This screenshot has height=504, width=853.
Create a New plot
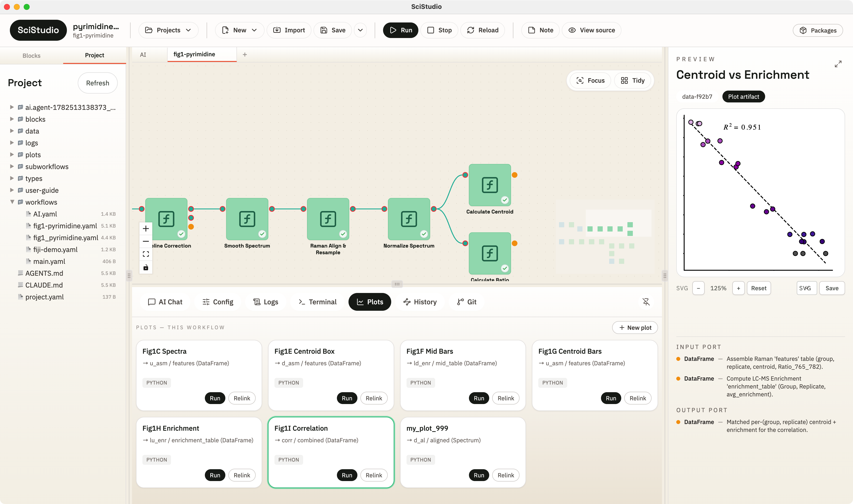(635, 327)
